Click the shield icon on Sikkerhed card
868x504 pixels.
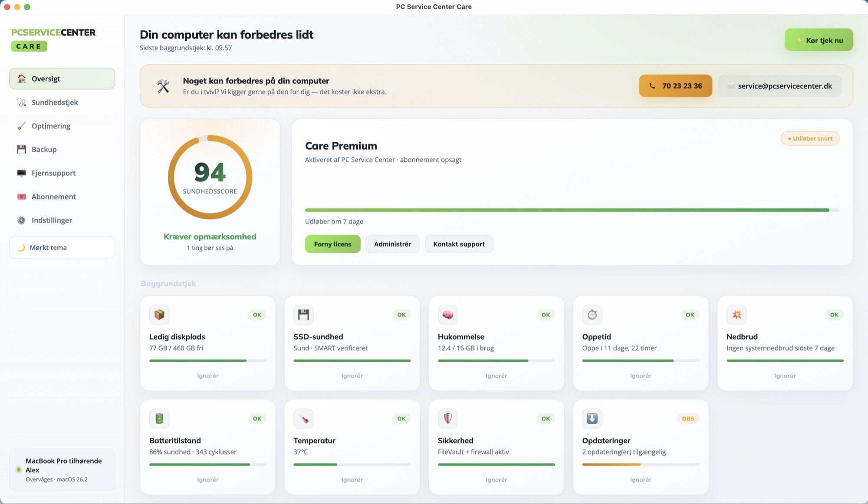click(x=448, y=418)
